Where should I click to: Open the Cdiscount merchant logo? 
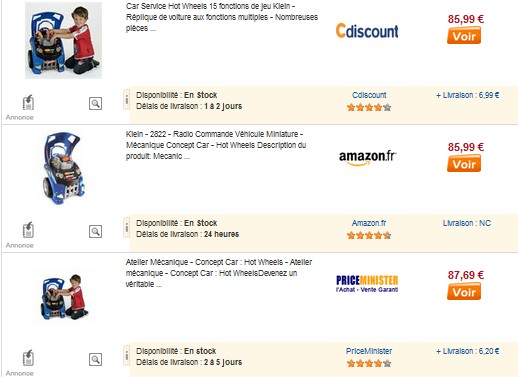[367, 31]
